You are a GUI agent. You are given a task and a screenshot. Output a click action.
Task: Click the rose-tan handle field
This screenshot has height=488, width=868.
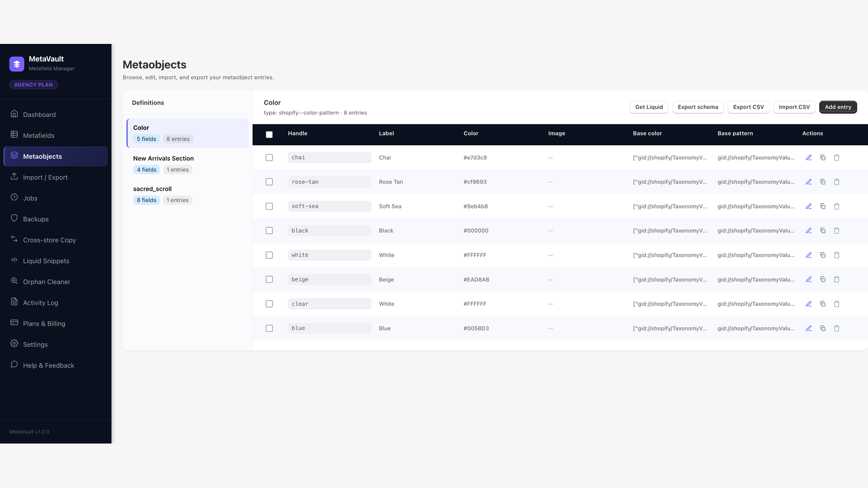329,182
